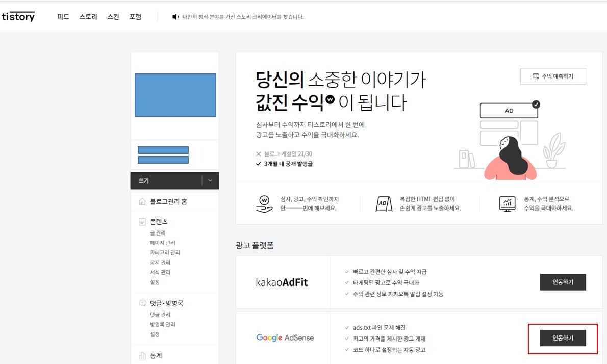Click the AD signboard icon
Screen dimensions: 607x364
click(384, 203)
